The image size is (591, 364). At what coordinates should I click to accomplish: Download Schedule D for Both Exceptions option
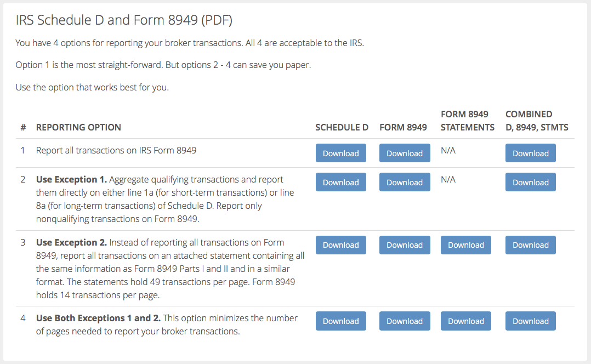341,321
